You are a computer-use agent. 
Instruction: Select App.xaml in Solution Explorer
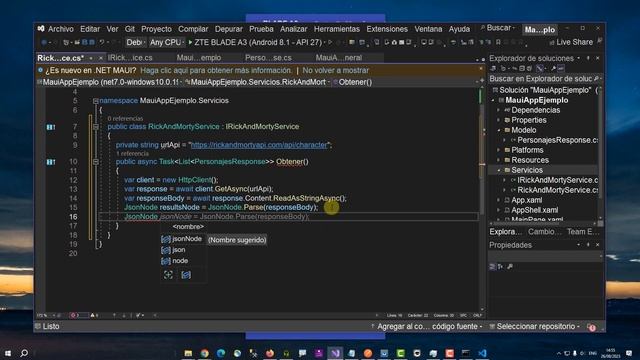pyautogui.click(x=527, y=200)
